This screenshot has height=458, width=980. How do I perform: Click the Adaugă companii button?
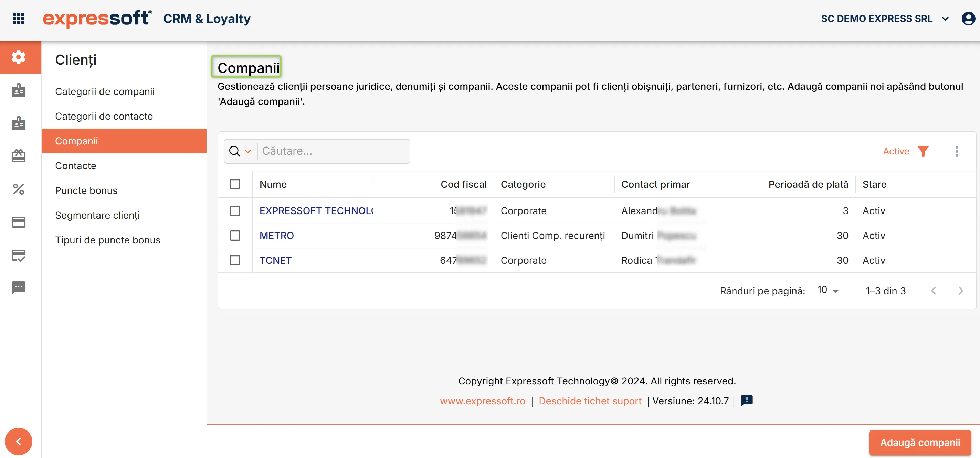920,443
